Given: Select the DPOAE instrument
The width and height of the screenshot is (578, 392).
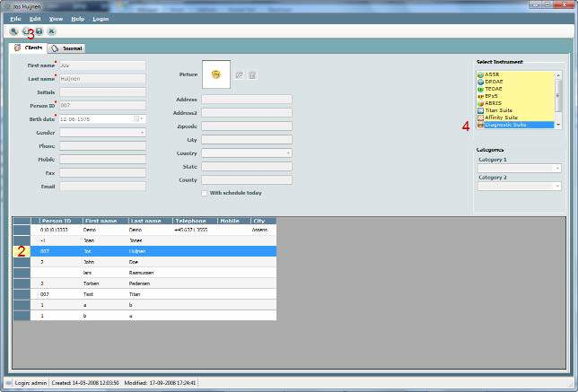Looking at the screenshot, I should click(515, 82).
